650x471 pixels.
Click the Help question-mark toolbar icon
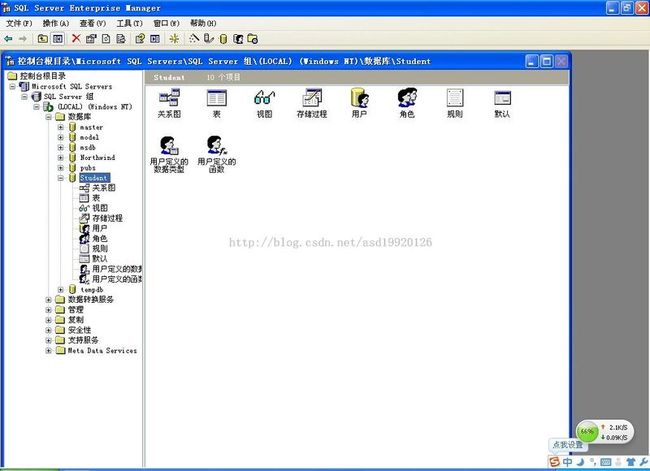140,39
